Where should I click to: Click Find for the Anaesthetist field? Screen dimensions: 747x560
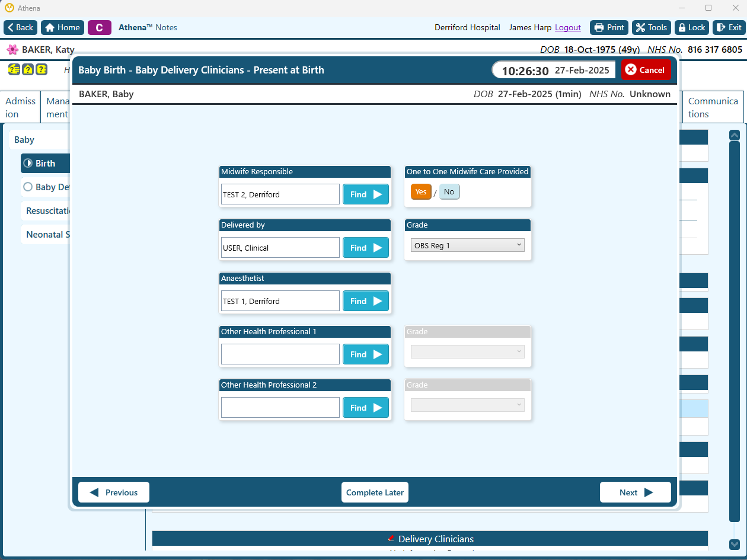(366, 301)
